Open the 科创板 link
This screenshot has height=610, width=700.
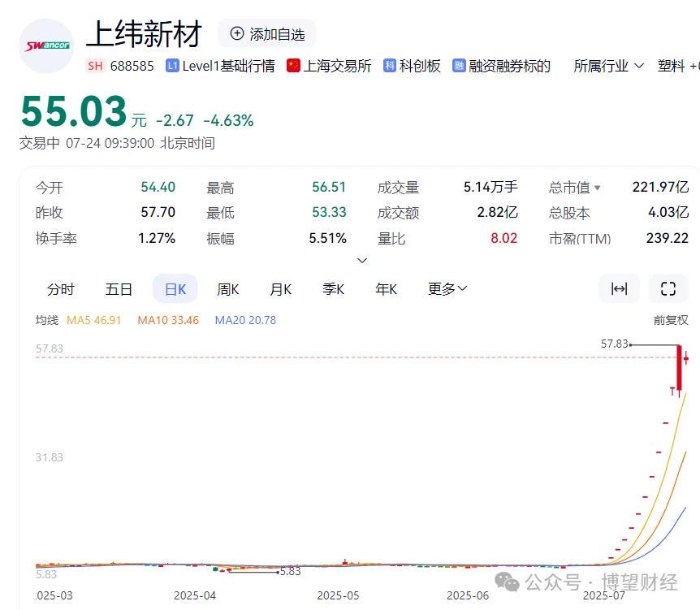click(x=420, y=66)
